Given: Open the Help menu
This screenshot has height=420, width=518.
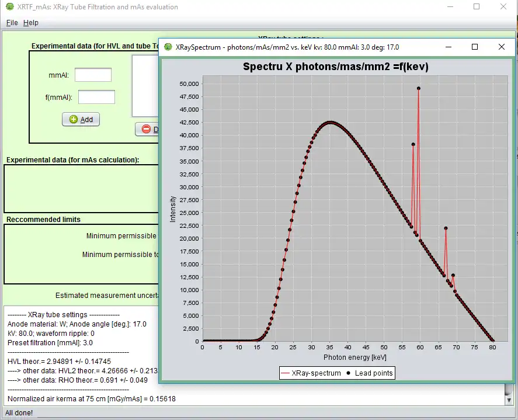Looking at the screenshot, I should [31, 22].
